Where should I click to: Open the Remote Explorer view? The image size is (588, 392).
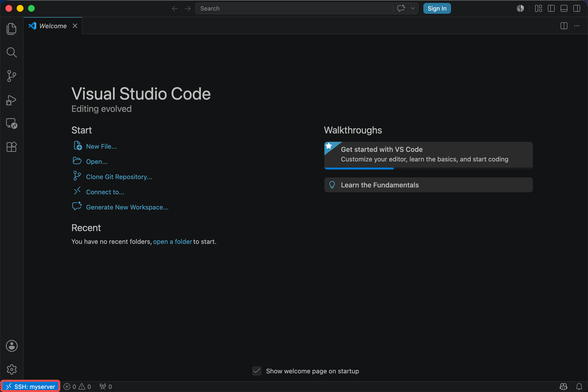click(x=12, y=123)
